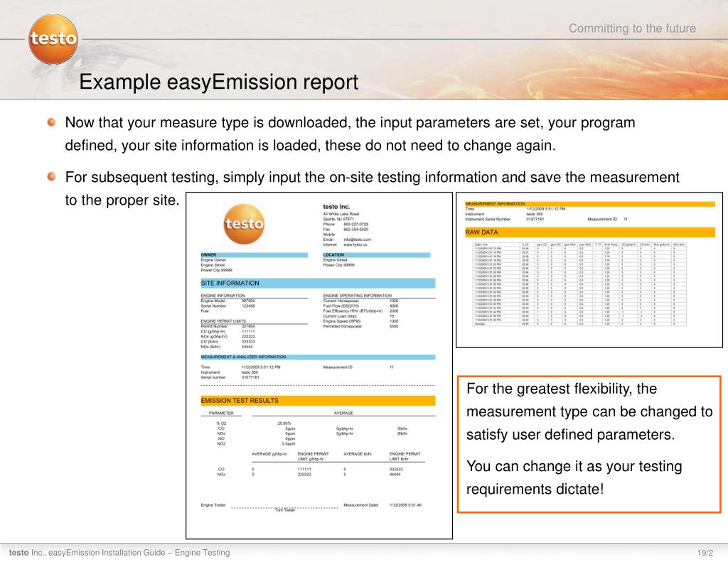Click the testo logo in slide header
The width and height of the screenshot is (728, 562).
(x=53, y=39)
